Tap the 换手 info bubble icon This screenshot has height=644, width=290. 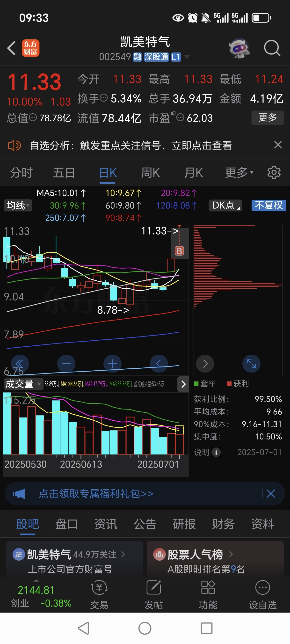coord(103,97)
